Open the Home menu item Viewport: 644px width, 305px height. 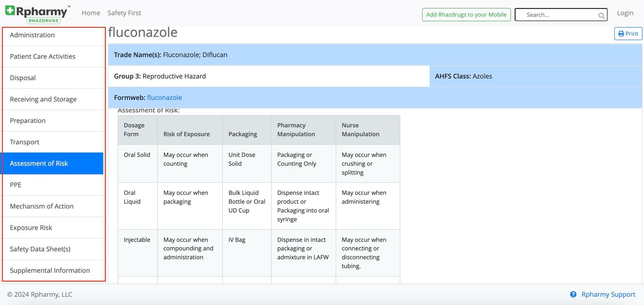91,13
